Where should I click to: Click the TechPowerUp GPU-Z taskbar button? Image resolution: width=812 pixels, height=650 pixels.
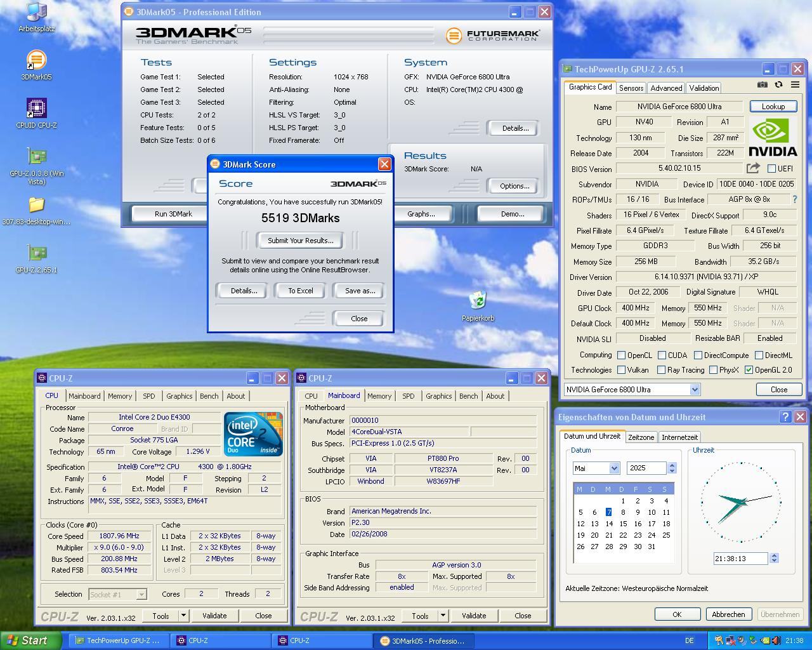tap(118, 640)
